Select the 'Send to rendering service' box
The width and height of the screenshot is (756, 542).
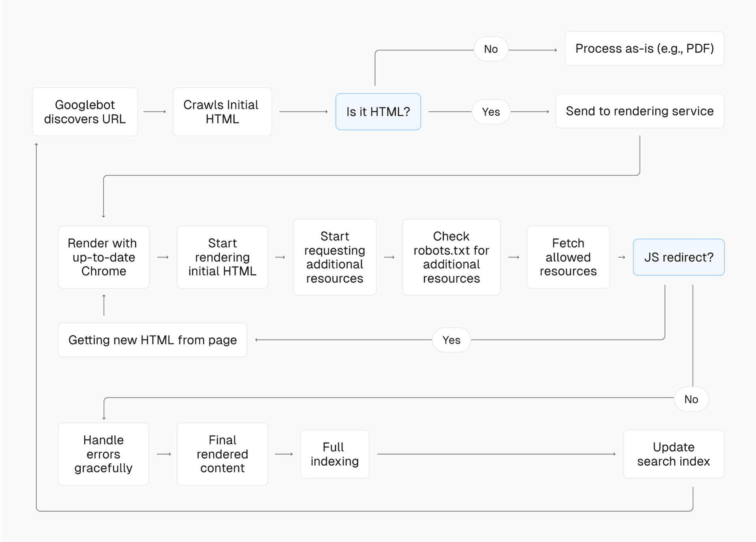(x=639, y=111)
